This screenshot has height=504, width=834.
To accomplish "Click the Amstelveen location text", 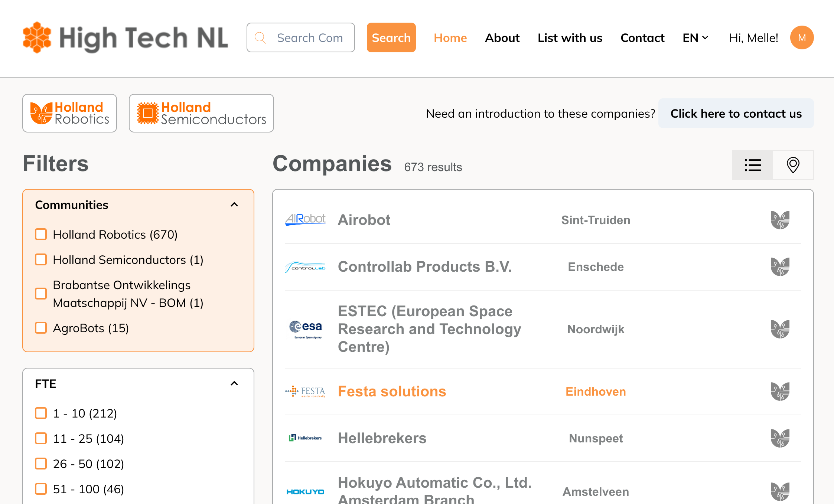I will [x=596, y=492].
